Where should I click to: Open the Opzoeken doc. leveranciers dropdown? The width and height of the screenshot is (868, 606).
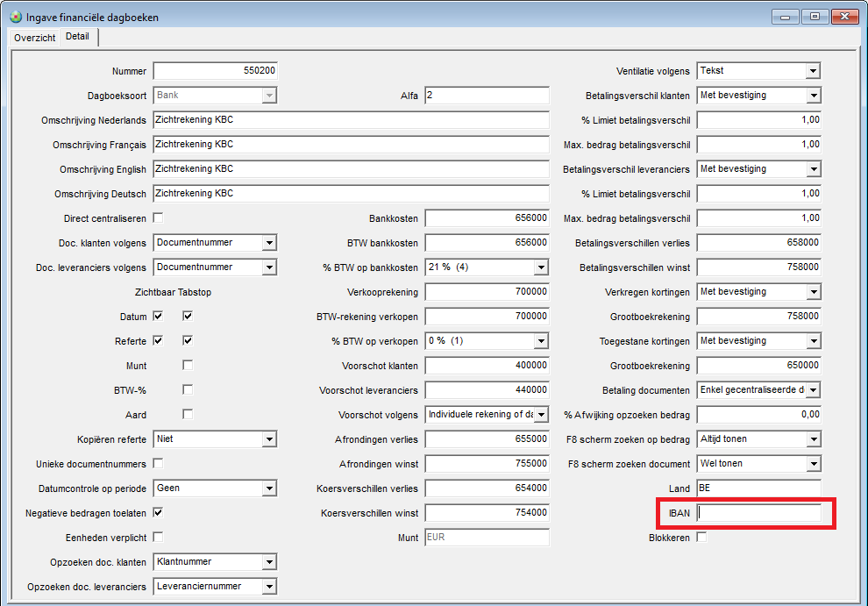[x=269, y=587]
